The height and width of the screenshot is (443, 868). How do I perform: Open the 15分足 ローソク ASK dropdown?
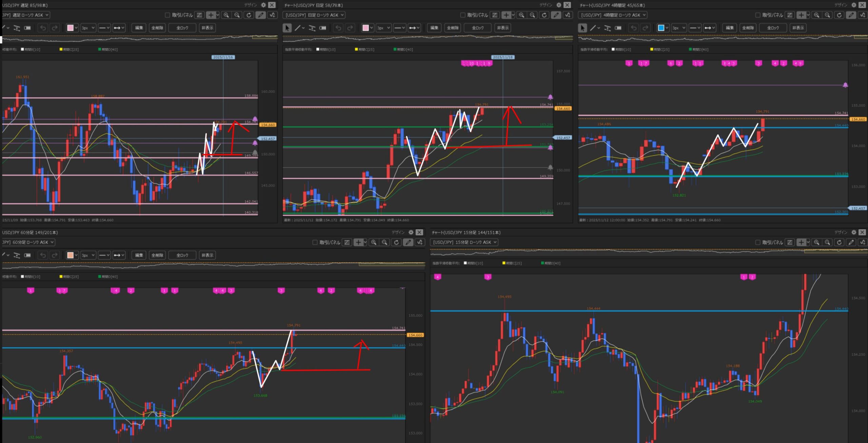464,242
